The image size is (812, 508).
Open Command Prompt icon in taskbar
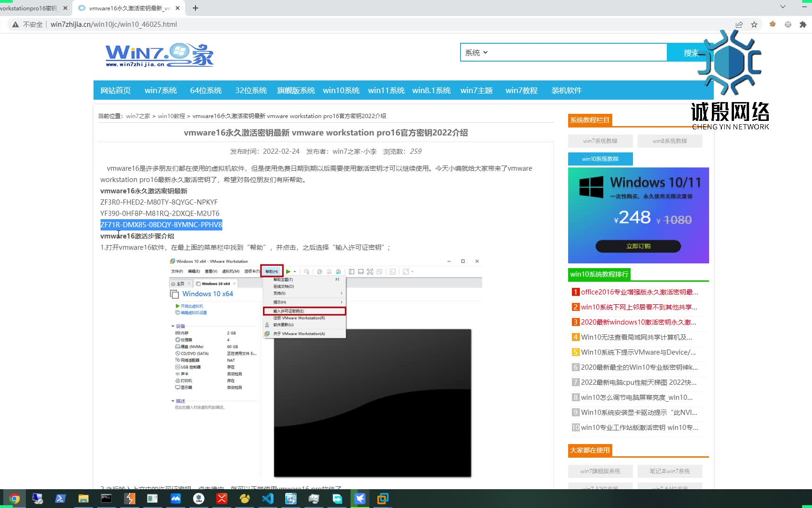pos(107,499)
